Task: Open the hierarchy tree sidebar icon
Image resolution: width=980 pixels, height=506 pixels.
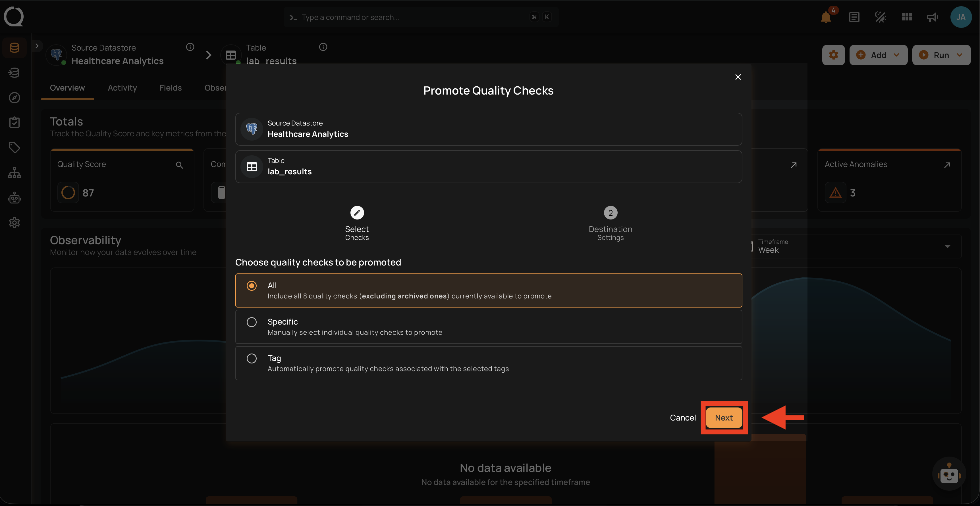Action: point(14,173)
